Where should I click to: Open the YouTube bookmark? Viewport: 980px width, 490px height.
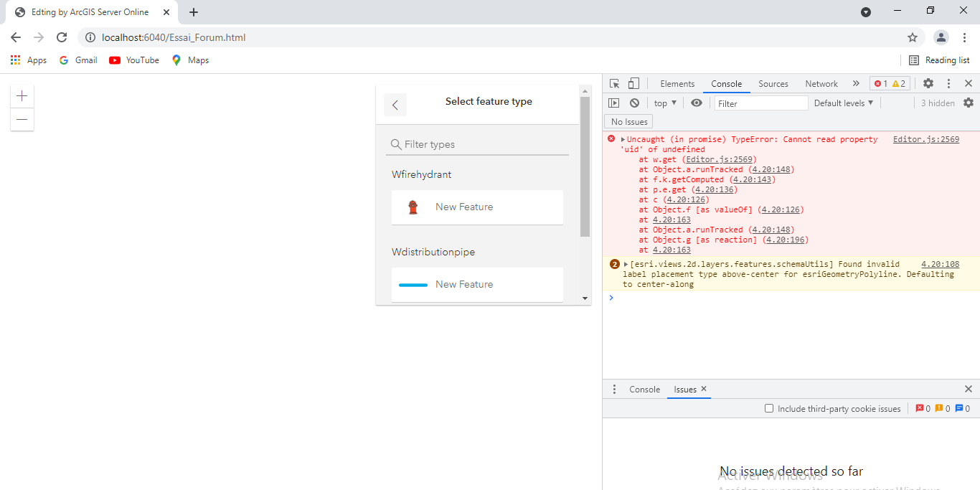tap(134, 60)
